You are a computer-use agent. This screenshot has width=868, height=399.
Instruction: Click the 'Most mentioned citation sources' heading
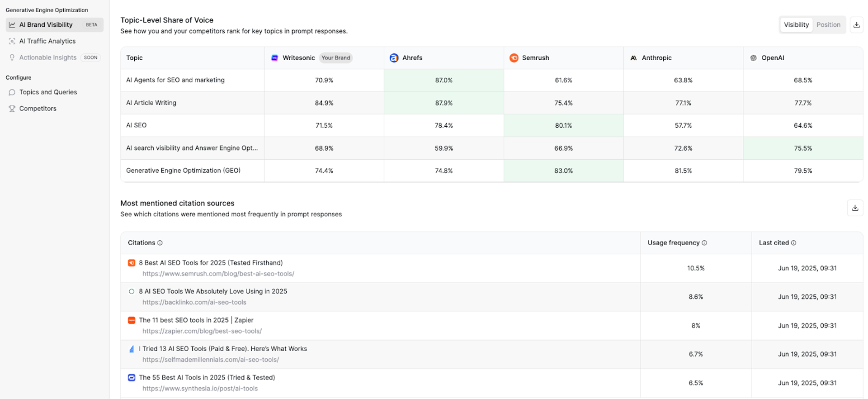point(177,204)
